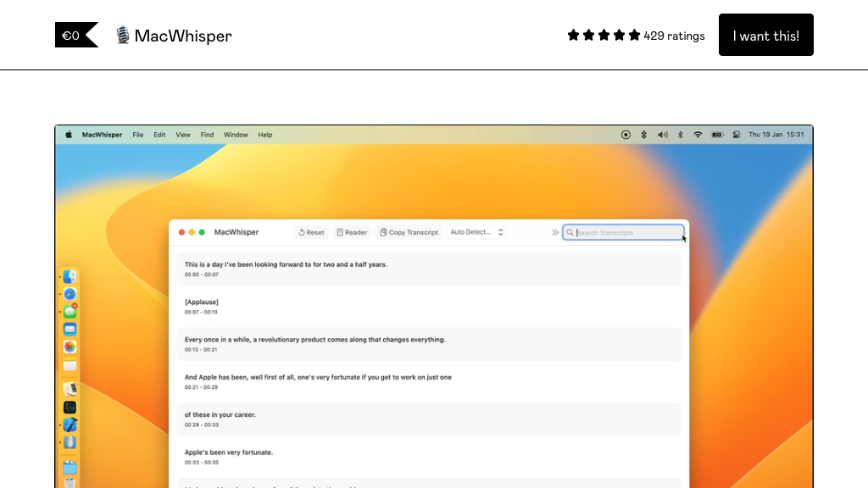Screen dimensions: 868x488
Task: Open Terminal from the Dock
Action: pyautogui.click(x=70, y=407)
